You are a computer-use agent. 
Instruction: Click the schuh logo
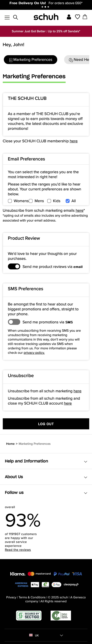point(46,17)
